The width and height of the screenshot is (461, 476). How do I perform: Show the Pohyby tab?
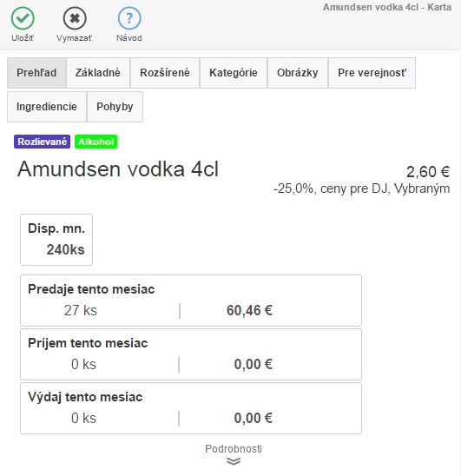pyautogui.click(x=115, y=107)
